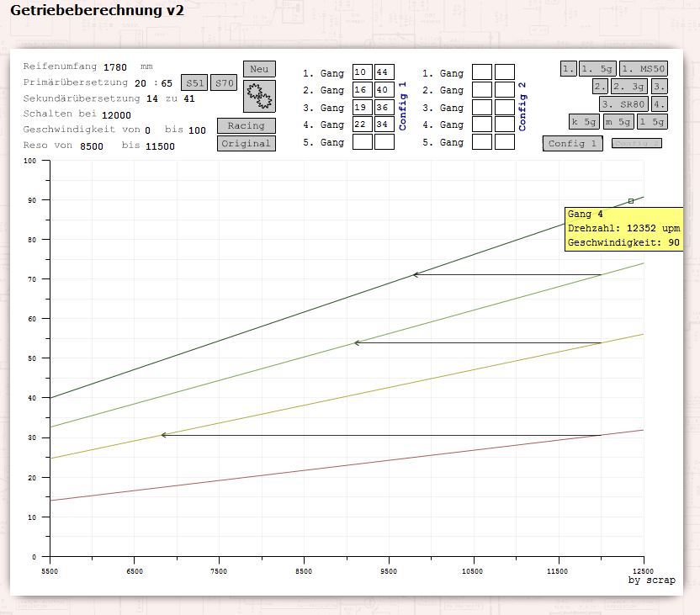
Task: Click the gears calculate icon
Action: coord(259,97)
